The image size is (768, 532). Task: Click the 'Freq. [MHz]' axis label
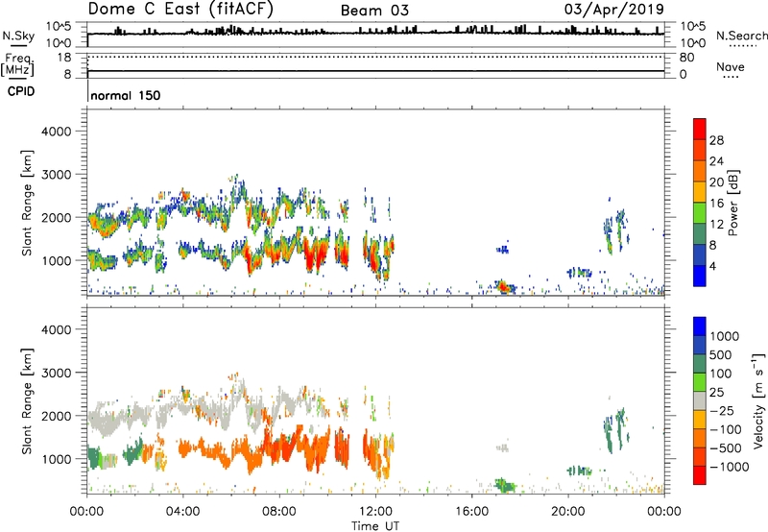pyautogui.click(x=17, y=64)
